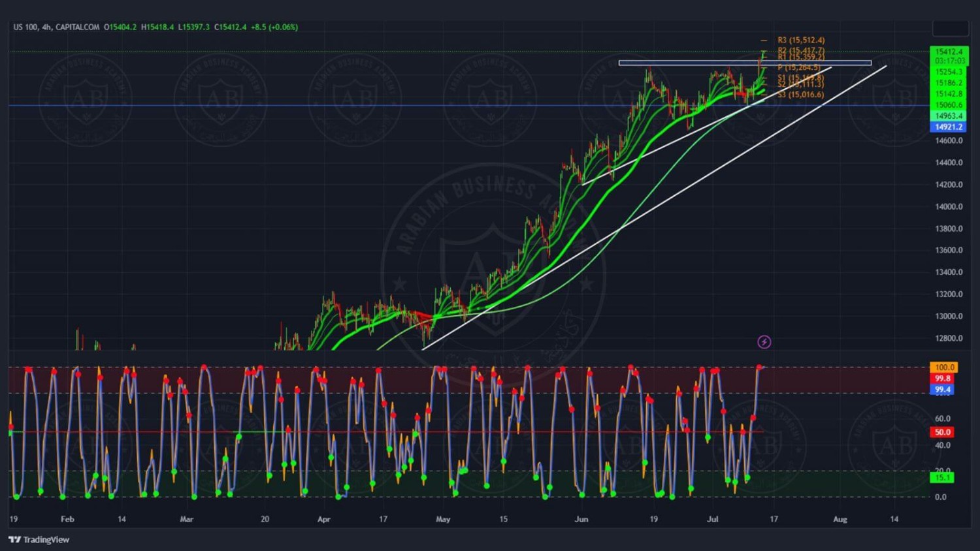Click the 13000.0 price scale level
The height and width of the screenshot is (551, 980).
click(x=949, y=317)
